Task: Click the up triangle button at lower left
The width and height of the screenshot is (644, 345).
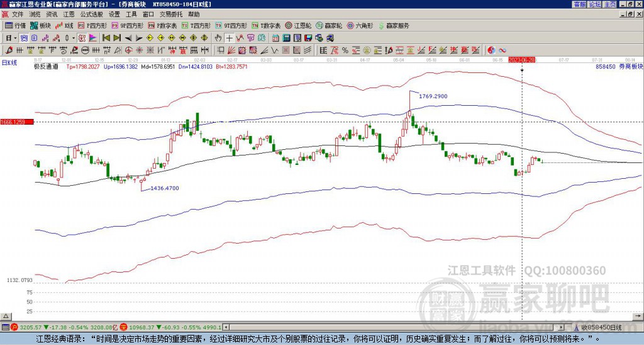Action: [x=6, y=317]
